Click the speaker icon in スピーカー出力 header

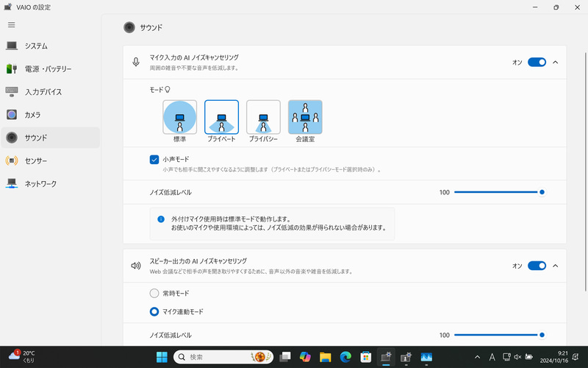point(136,266)
